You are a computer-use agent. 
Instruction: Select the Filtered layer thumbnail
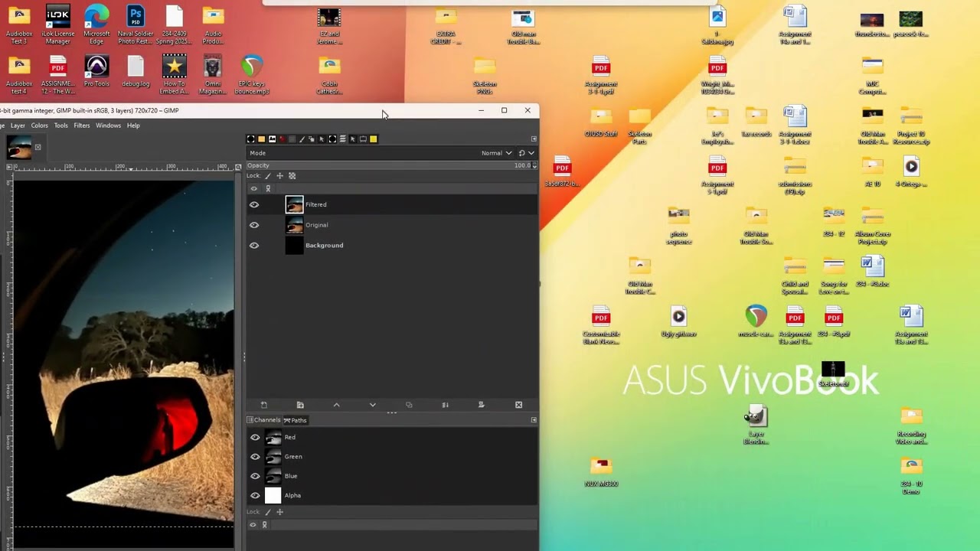coord(295,204)
